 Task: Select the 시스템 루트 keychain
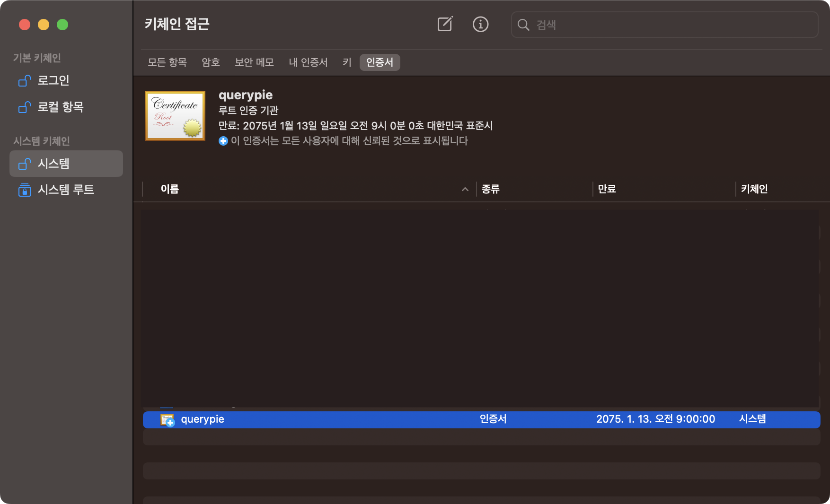pos(66,190)
